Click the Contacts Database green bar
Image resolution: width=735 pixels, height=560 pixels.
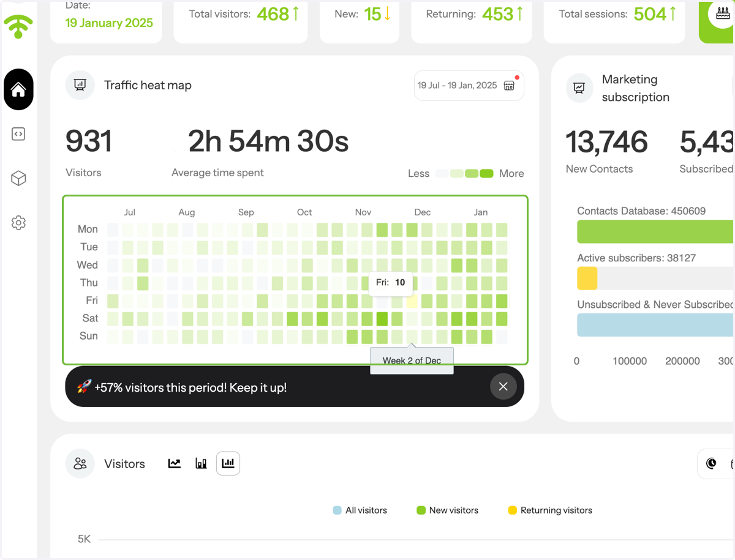point(655,232)
